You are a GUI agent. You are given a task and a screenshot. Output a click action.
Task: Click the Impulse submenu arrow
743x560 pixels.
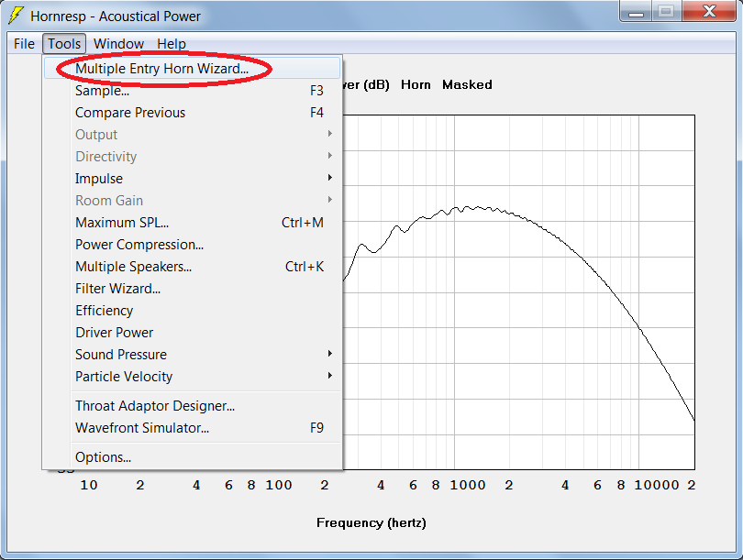coord(330,178)
